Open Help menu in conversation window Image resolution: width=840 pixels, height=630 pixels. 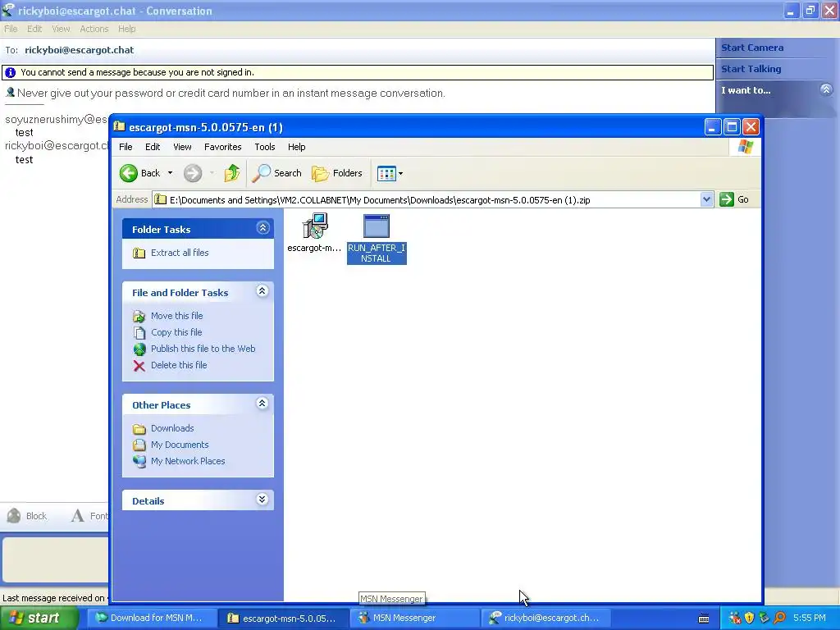pos(127,29)
